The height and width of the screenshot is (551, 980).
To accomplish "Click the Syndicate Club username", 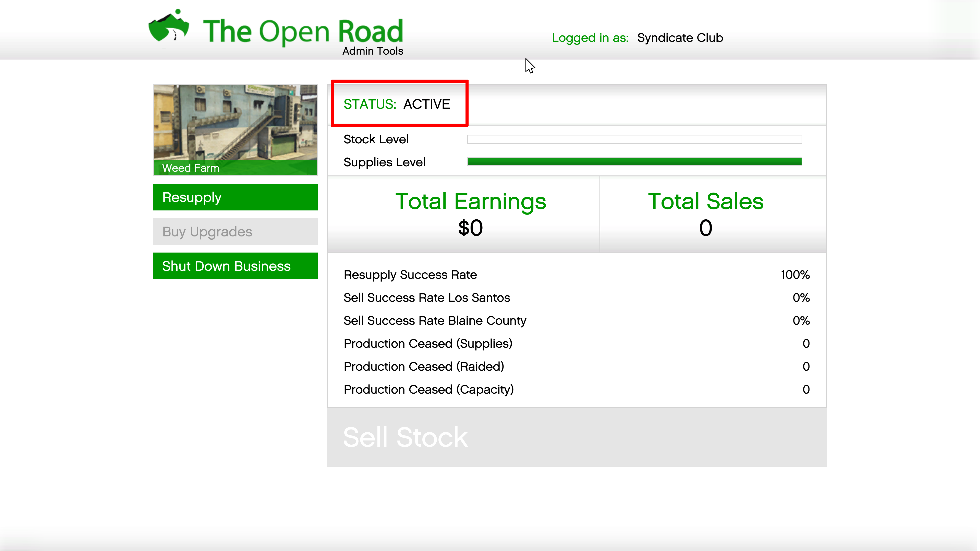I will click(680, 38).
